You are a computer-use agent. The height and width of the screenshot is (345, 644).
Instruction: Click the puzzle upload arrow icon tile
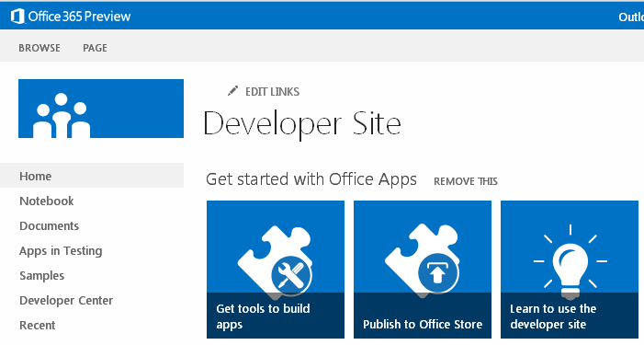(x=423, y=270)
